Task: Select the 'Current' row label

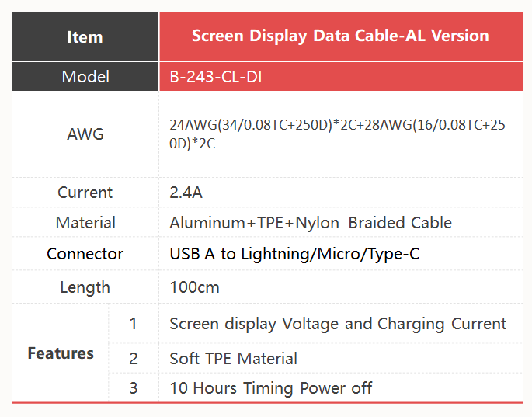Action: point(85,193)
